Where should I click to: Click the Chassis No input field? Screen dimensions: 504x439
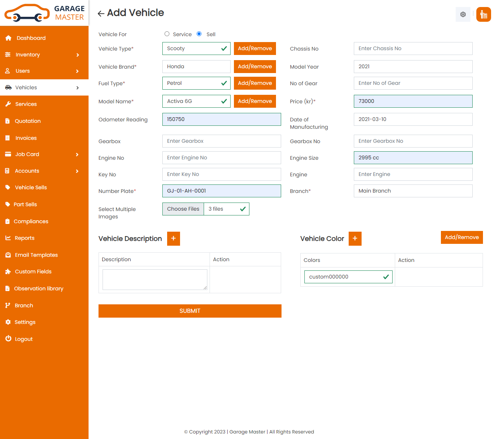(x=412, y=49)
